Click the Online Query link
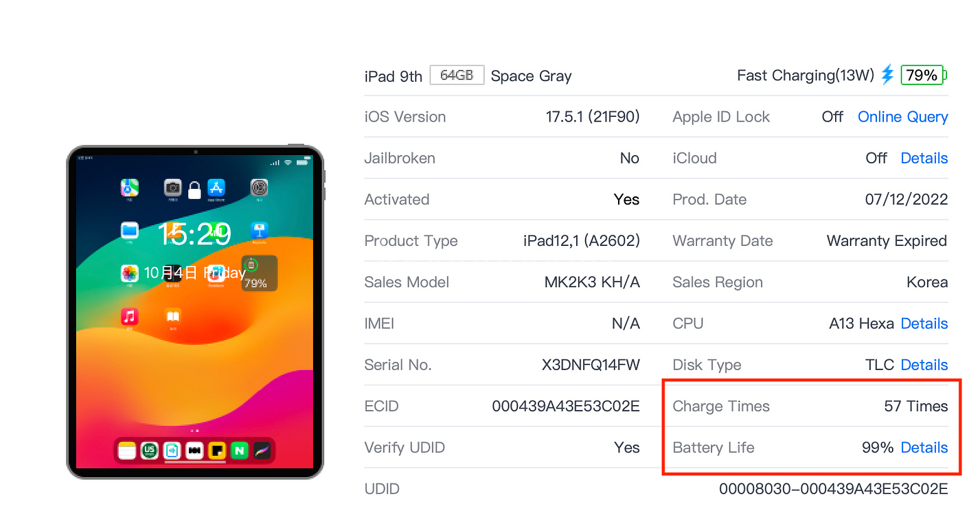The width and height of the screenshot is (980, 515). (902, 117)
